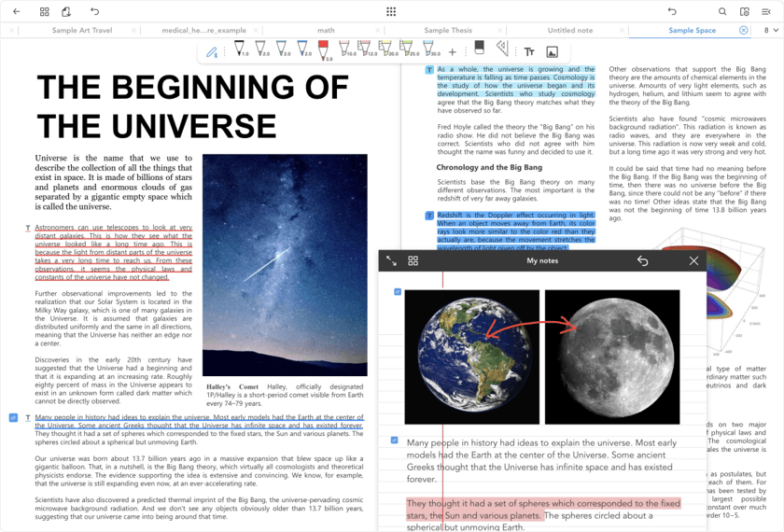Select the black 1.0 pen
This screenshot has width=784, height=532.
click(240, 49)
